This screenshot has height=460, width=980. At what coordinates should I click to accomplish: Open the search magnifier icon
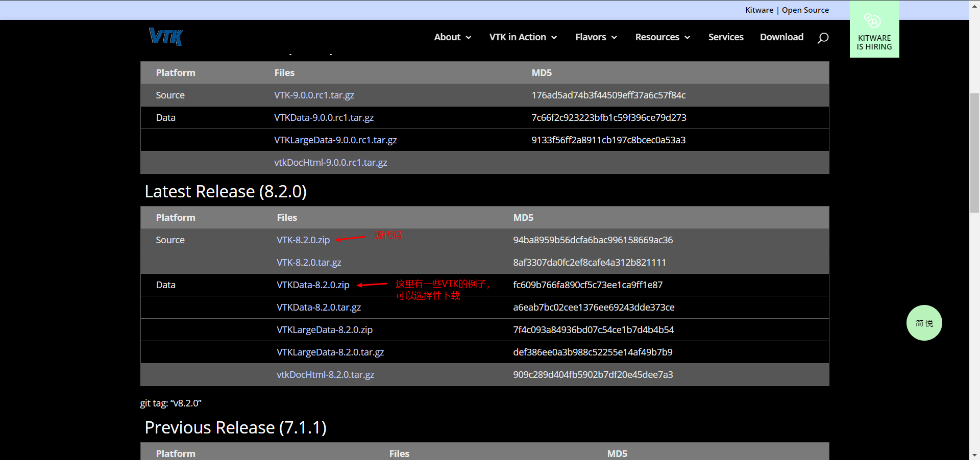point(822,37)
